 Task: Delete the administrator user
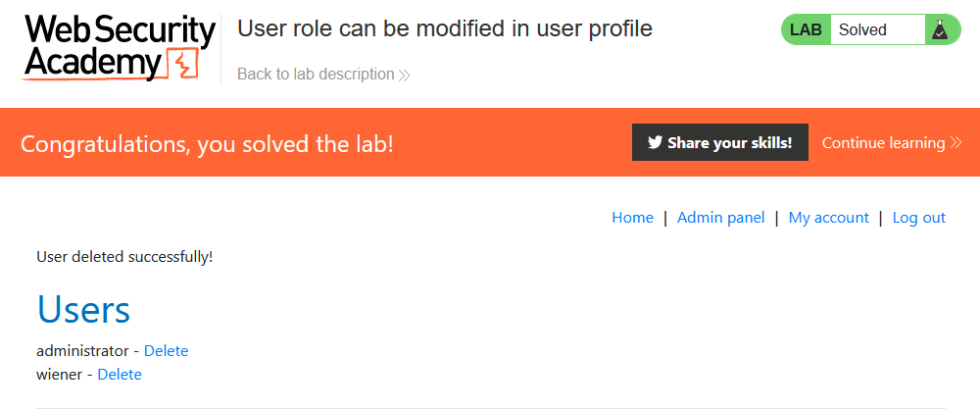(166, 351)
